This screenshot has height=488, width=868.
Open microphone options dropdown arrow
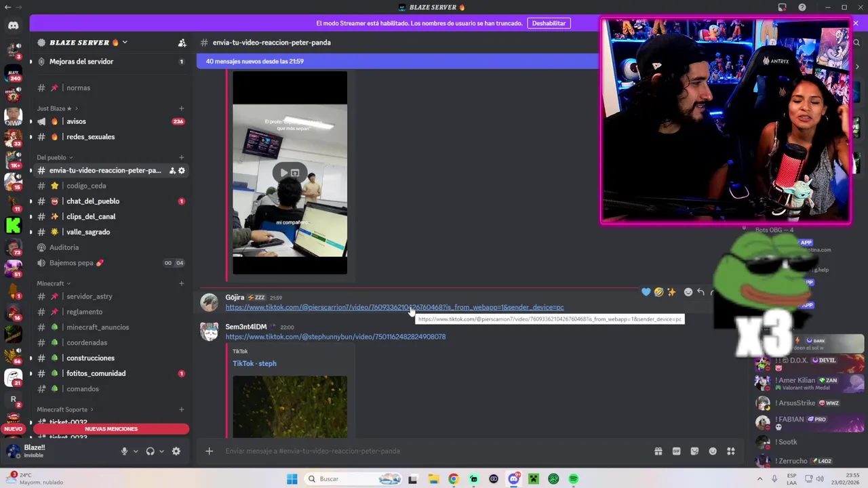[136, 451]
